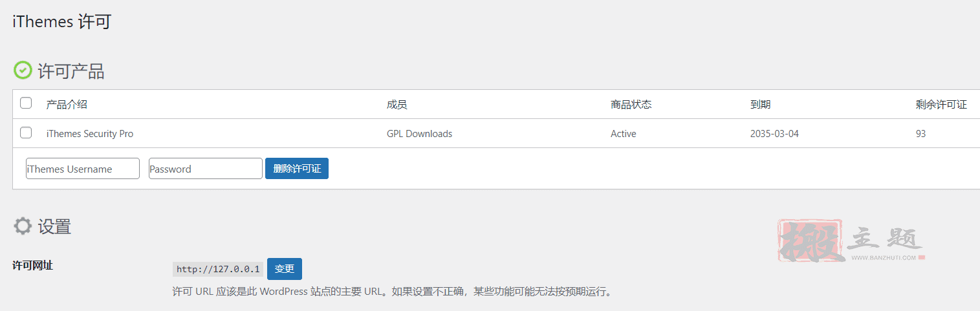Click the green checkmark icon beside 许可产品
The height and width of the screenshot is (311, 980).
(23, 70)
